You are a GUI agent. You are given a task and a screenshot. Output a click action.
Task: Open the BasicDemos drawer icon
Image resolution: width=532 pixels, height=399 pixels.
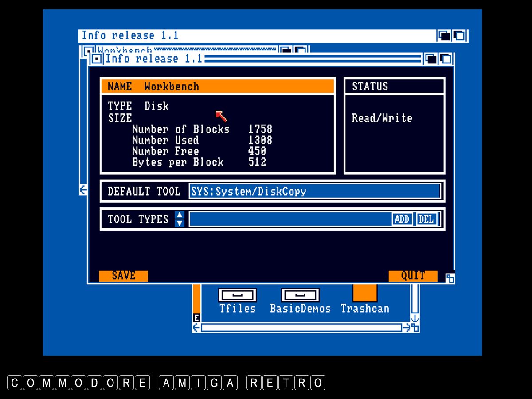click(300, 296)
